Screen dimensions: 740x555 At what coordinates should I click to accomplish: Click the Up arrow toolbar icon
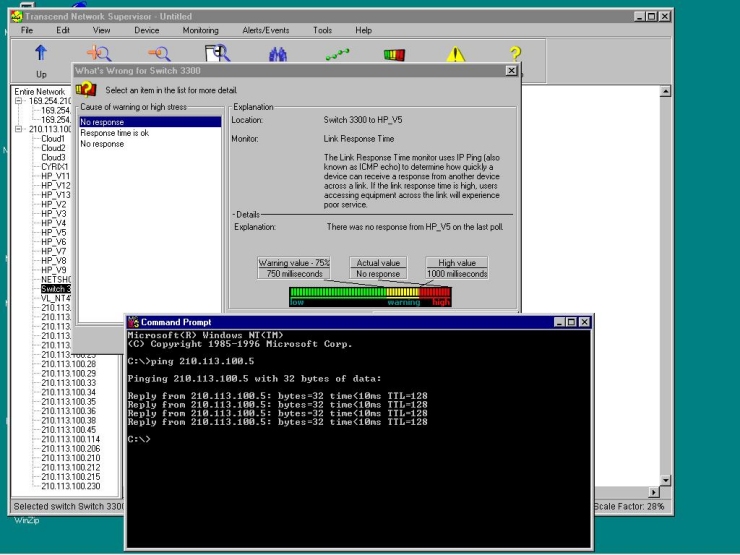pos(41,53)
